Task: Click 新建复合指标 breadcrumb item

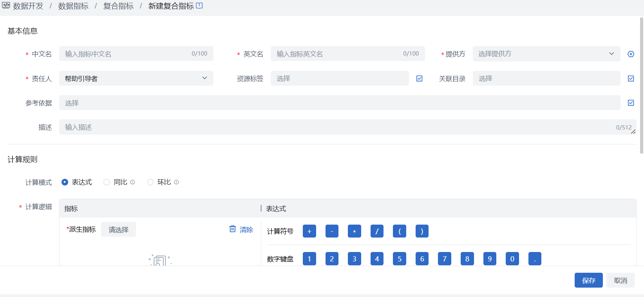Action: click(171, 6)
